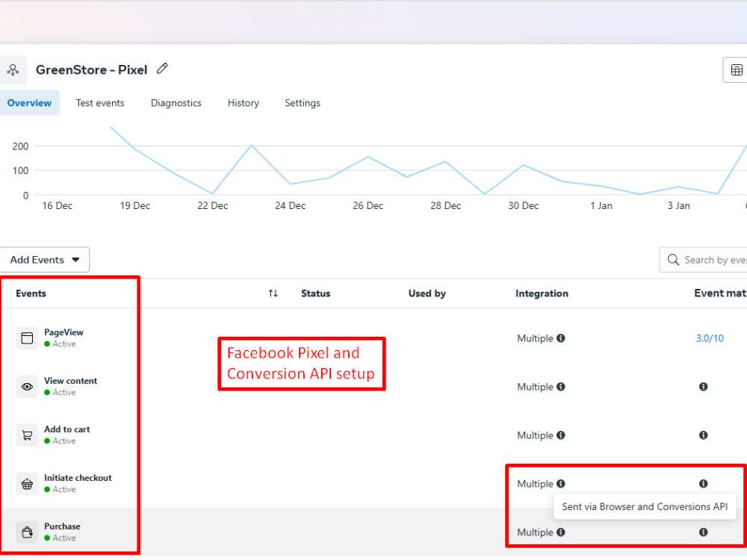Click the Event match column header
The height and width of the screenshot is (560, 747).
tap(720, 293)
